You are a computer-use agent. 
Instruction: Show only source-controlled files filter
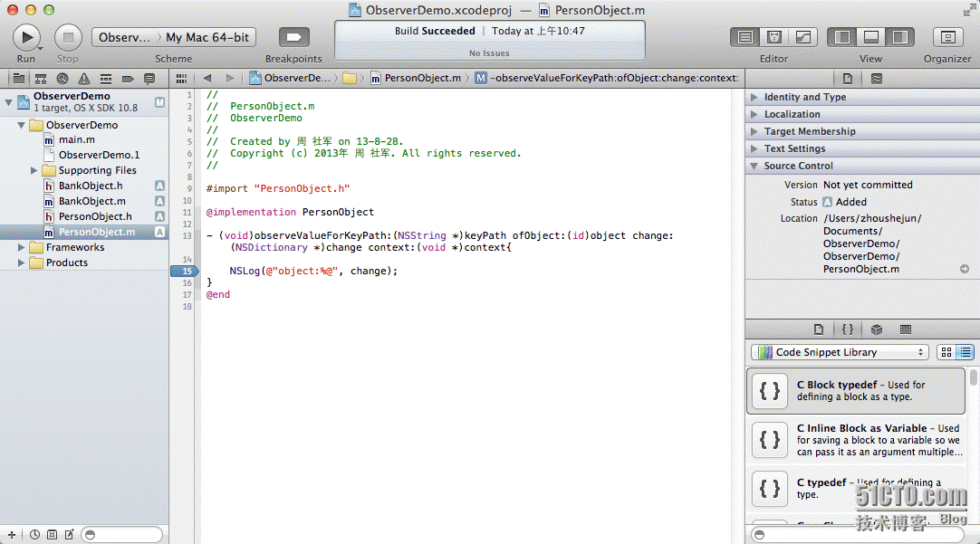click(52, 535)
